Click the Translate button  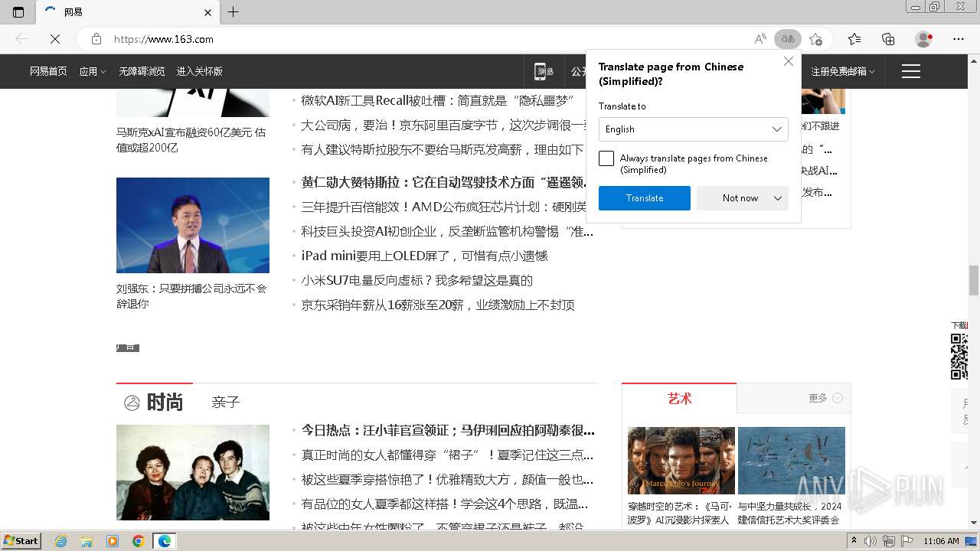[x=645, y=198]
